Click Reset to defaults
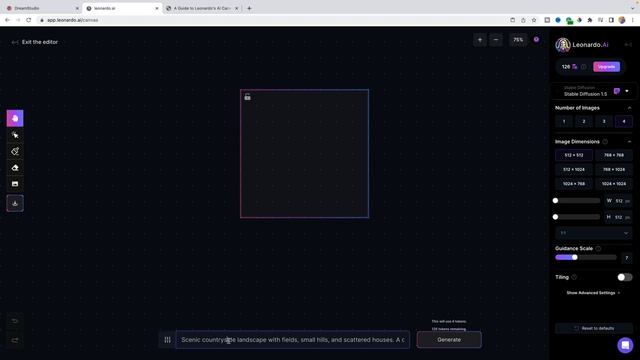The width and height of the screenshot is (640, 360). tap(594, 328)
